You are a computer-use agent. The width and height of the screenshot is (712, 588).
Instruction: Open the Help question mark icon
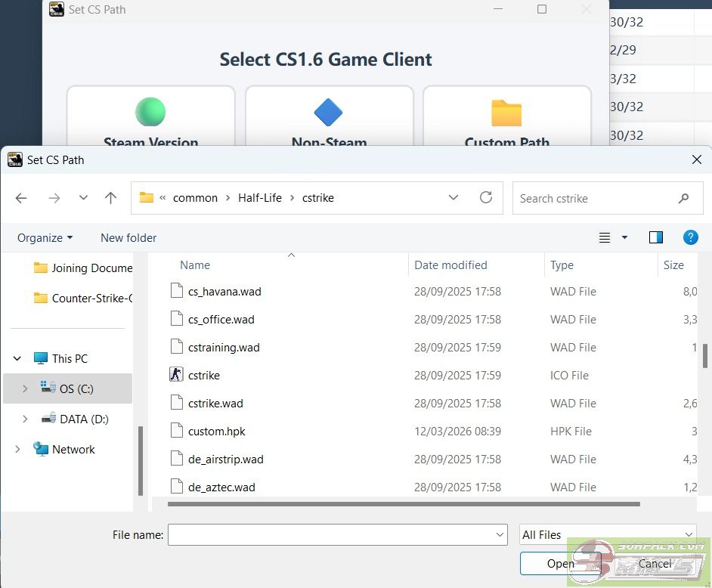(690, 237)
